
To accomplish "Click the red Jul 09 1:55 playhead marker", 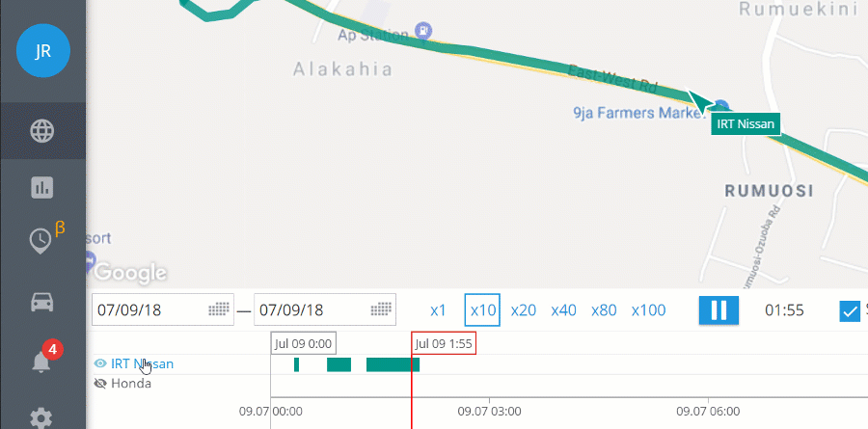I will coord(445,343).
